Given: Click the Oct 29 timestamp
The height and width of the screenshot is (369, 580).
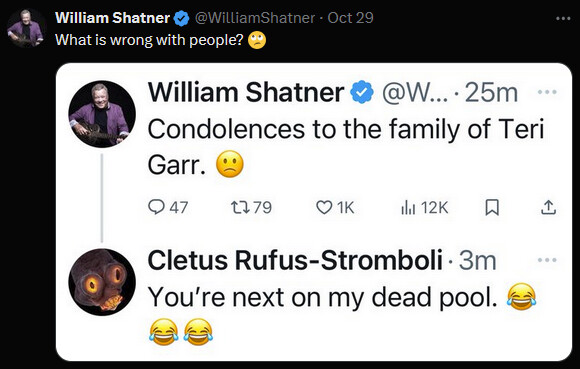Looking at the screenshot, I should coord(350,18).
